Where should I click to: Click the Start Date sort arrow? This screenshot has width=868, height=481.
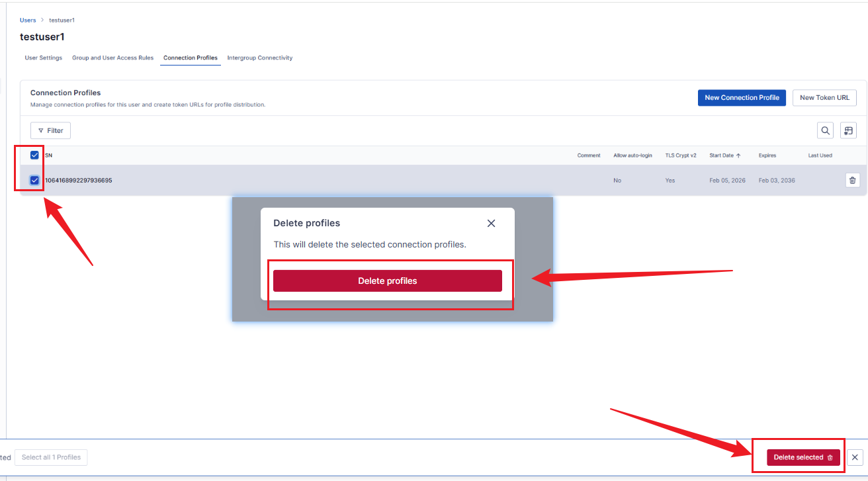pos(738,155)
